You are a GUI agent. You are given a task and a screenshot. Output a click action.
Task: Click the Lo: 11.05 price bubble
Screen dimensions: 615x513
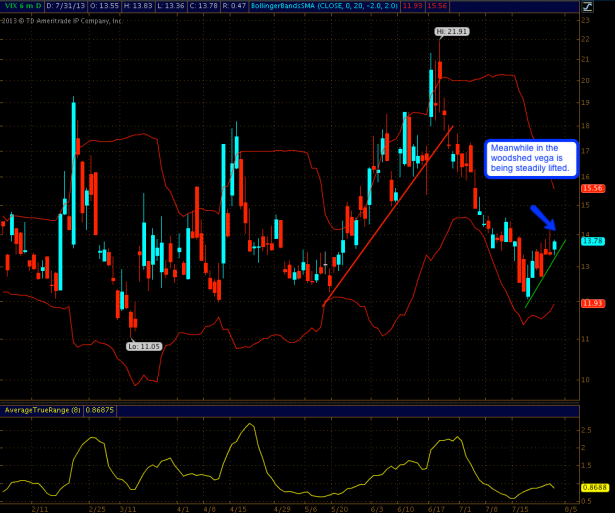pos(142,345)
